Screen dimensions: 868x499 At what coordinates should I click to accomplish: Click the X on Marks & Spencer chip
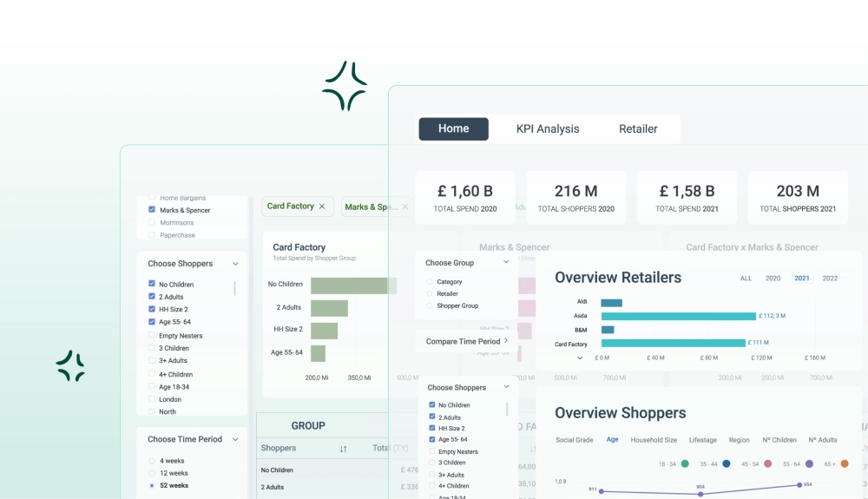(405, 207)
